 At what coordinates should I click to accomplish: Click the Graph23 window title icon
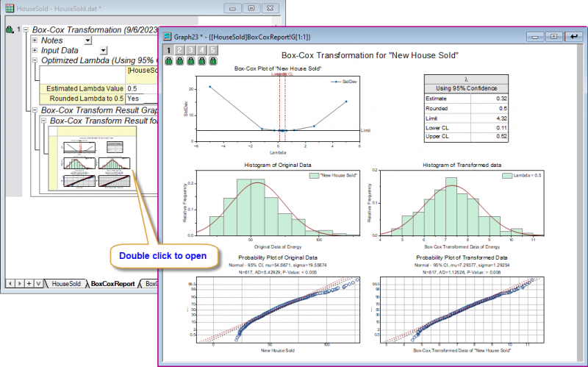pos(167,36)
